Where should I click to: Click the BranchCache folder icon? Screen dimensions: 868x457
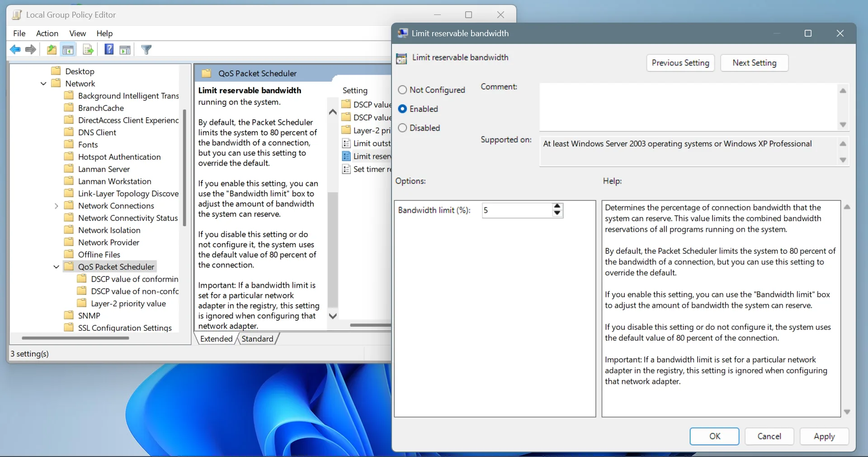pos(69,108)
